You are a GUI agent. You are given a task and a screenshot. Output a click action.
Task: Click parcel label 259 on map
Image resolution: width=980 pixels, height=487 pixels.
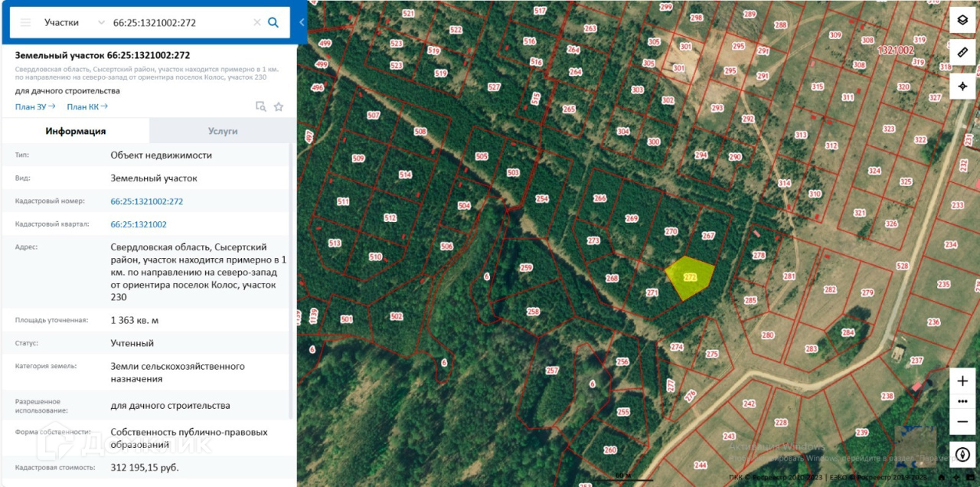[x=526, y=267]
